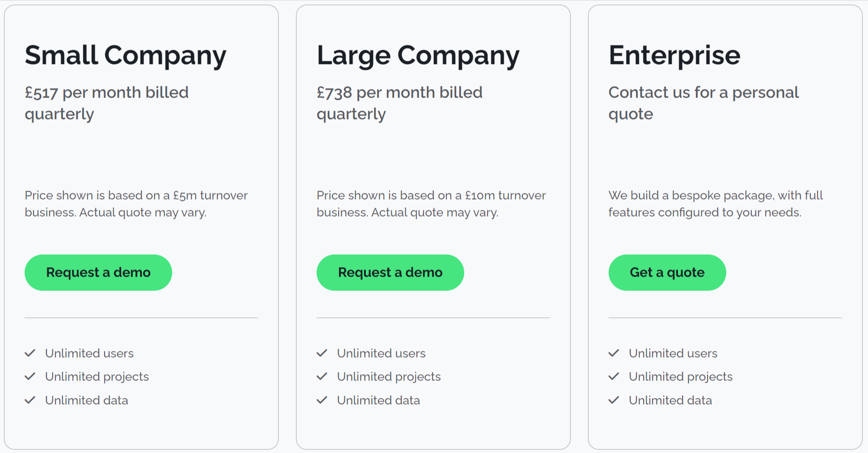Click the £517 per month price text
This screenshot has width=868, height=453.
106,103
